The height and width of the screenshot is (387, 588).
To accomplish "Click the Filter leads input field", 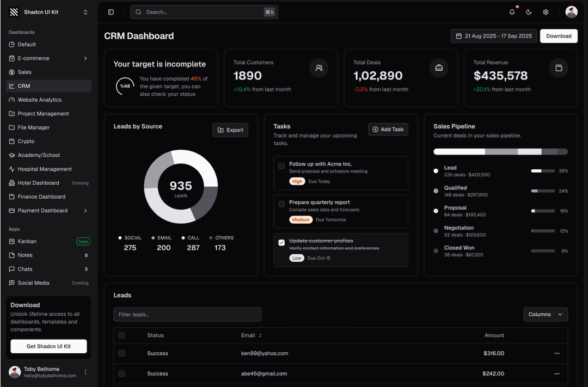I will (x=187, y=314).
